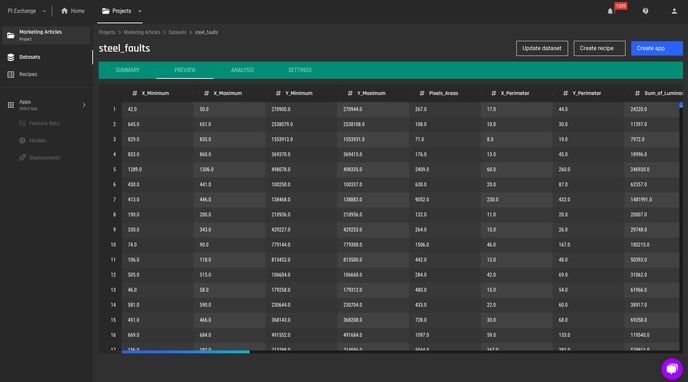
Task: Select cell 42.0 in row 1
Action: click(x=158, y=109)
